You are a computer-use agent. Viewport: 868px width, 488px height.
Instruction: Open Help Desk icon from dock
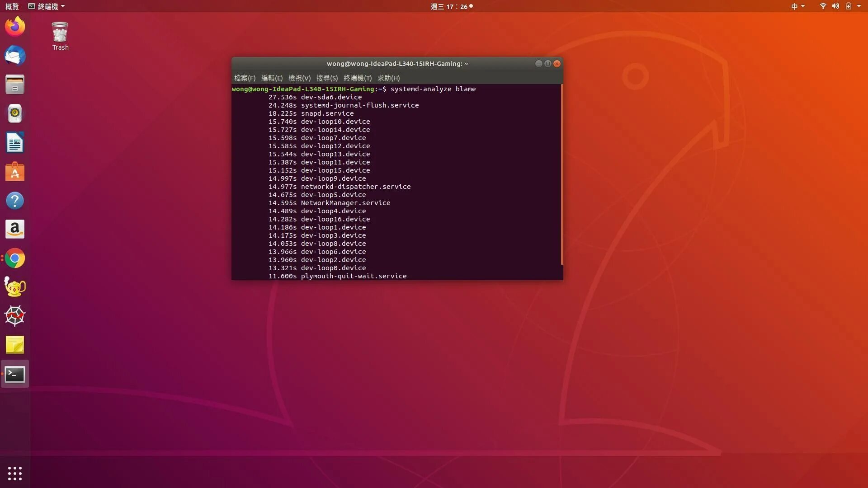(x=14, y=200)
